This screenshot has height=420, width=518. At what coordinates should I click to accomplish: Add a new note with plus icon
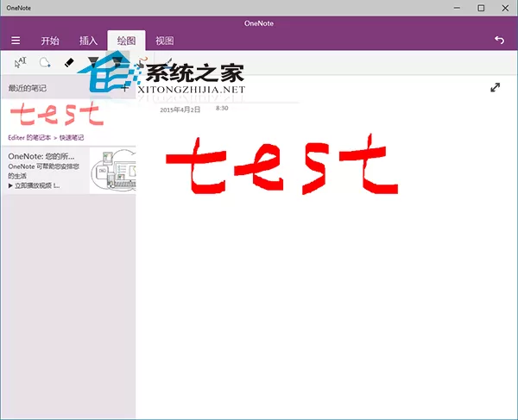click(x=124, y=88)
